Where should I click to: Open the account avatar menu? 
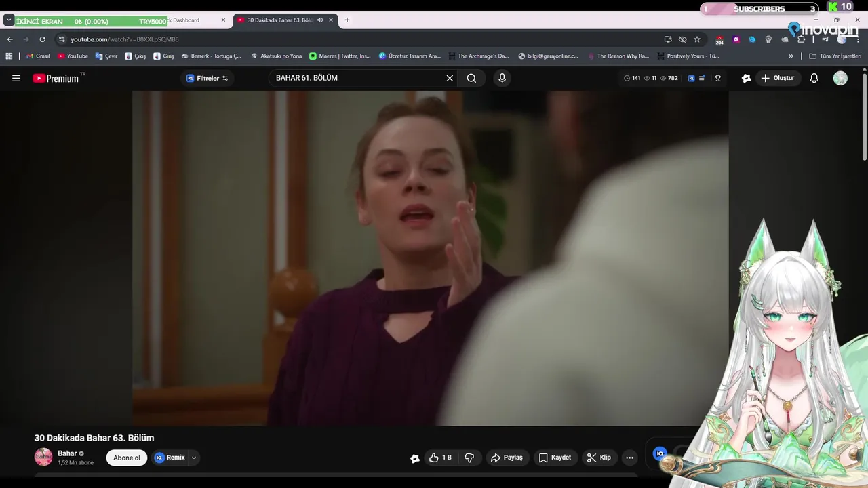tap(840, 78)
